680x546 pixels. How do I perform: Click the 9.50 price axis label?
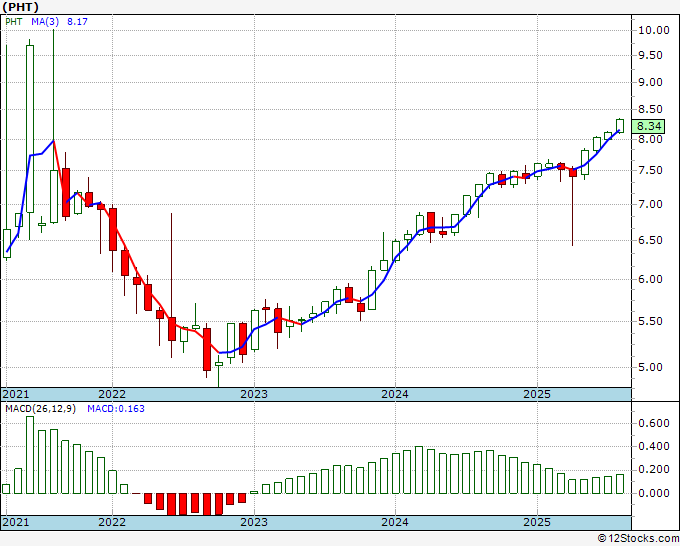[x=650, y=56]
